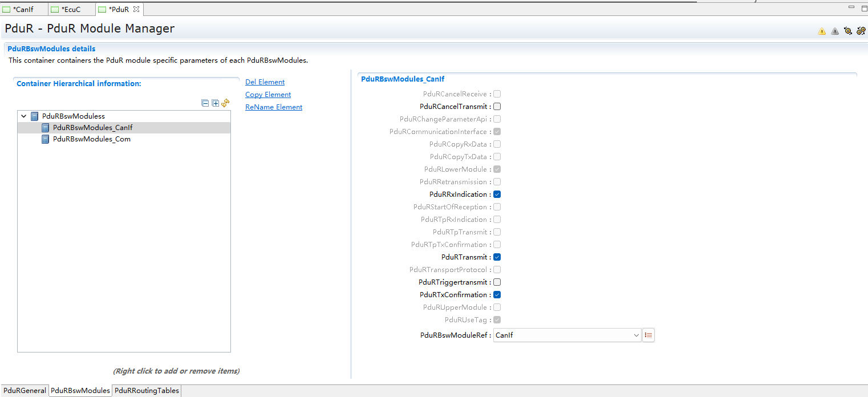Viewport: 868px width, 397px height.
Task: Click the single gear refresh icon
Action: [848, 31]
